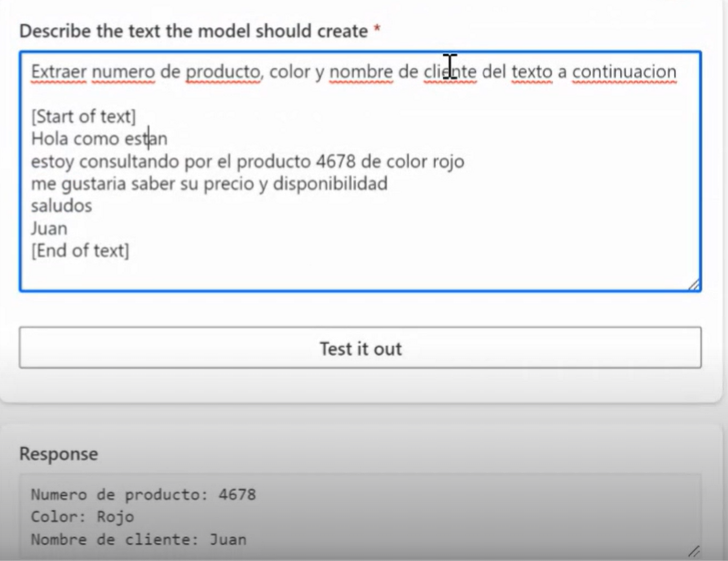Click the misspelled word continuacion
Screen dimensions: 728x561
(x=623, y=72)
